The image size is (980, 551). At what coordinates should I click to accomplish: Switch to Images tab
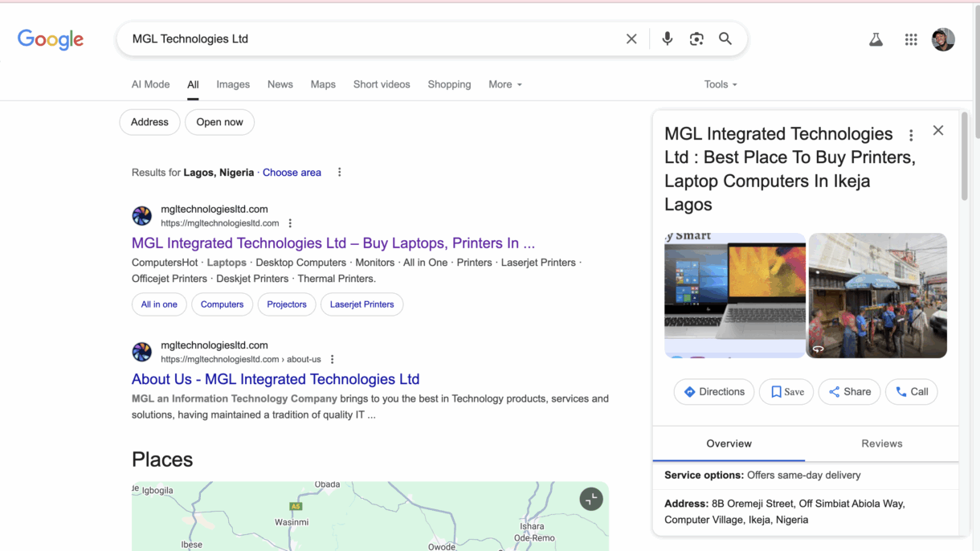tap(233, 84)
